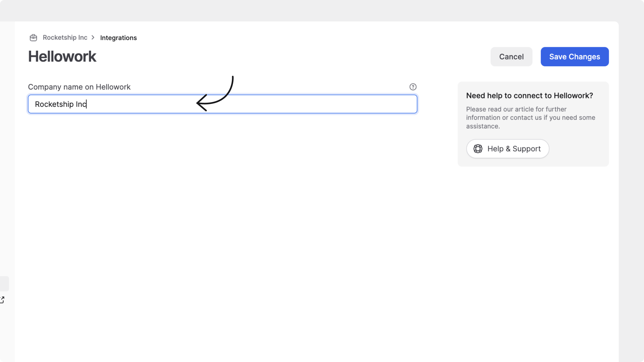Click the lifebuoy icon in Help & Support

coord(478,149)
